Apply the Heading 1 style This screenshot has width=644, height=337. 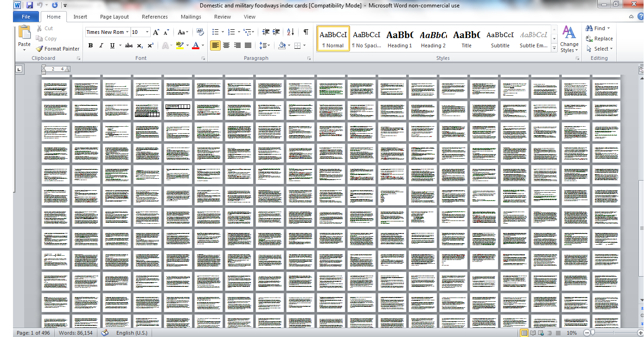(x=400, y=38)
